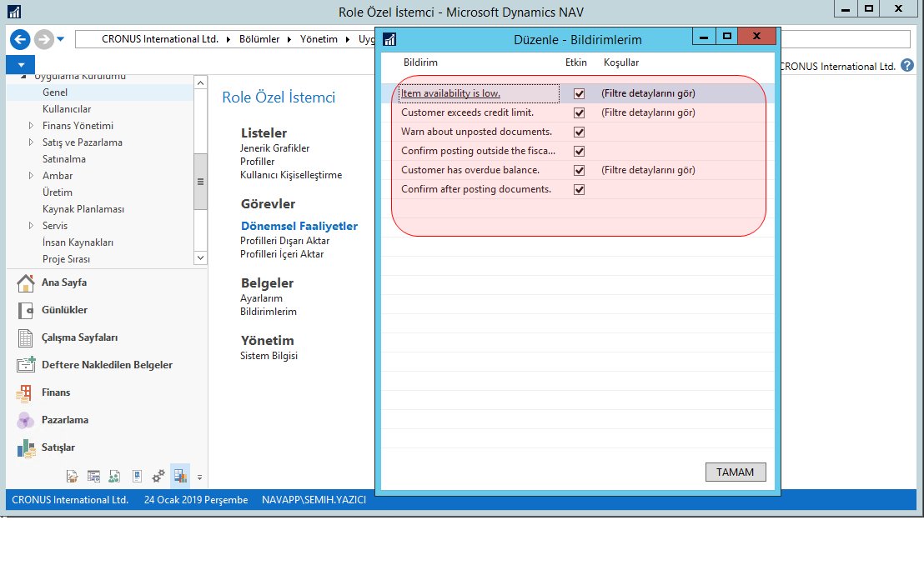
Task: Click the Pazarlama circles icon
Action: (x=25, y=420)
